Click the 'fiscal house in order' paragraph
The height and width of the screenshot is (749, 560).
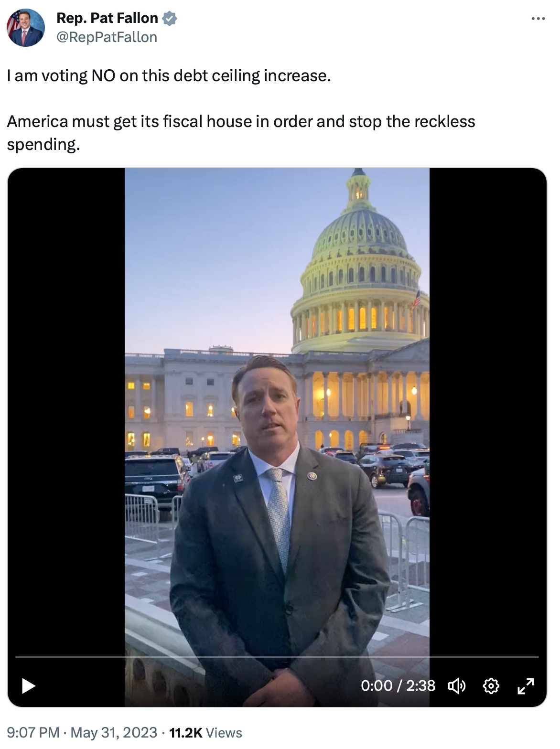tap(241, 133)
